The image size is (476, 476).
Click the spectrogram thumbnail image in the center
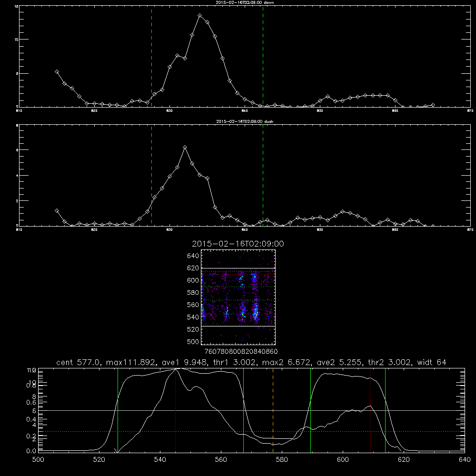(238, 297)
